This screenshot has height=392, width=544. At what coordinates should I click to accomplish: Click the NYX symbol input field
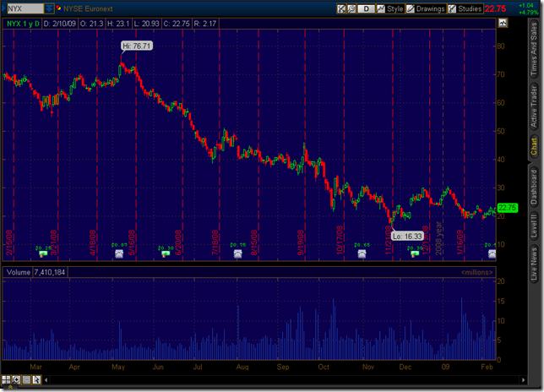click(25, 8)
